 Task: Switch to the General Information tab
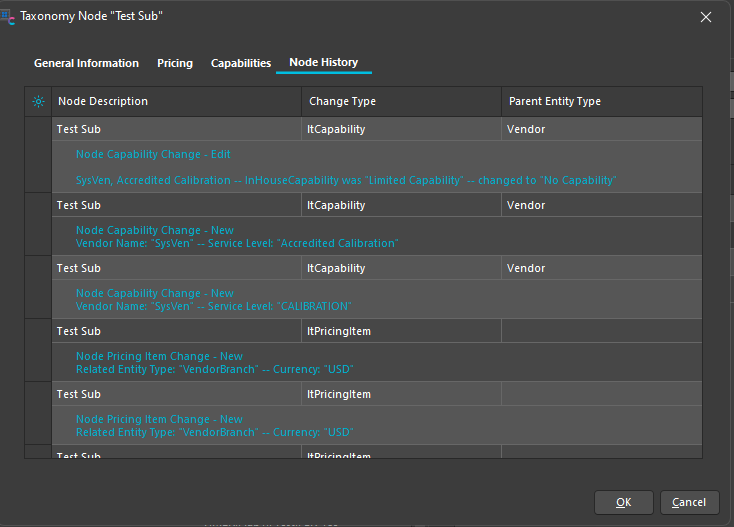click(86, 63)
